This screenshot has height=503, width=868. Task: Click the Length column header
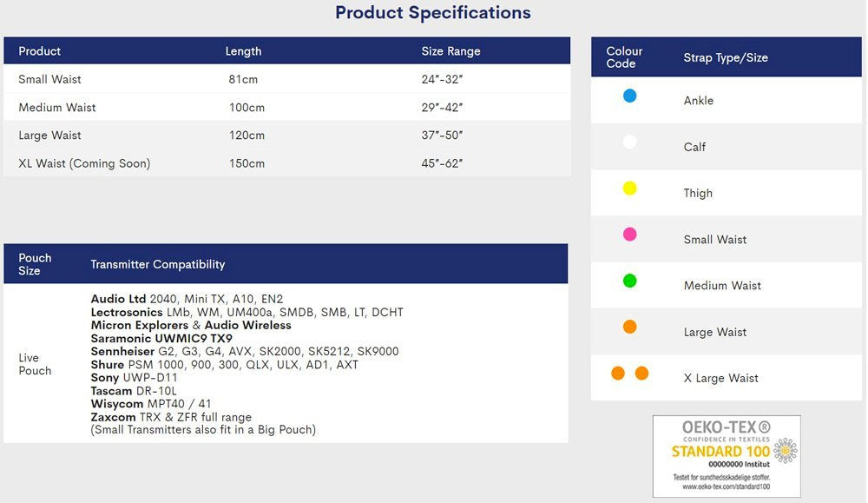(243, 51)
